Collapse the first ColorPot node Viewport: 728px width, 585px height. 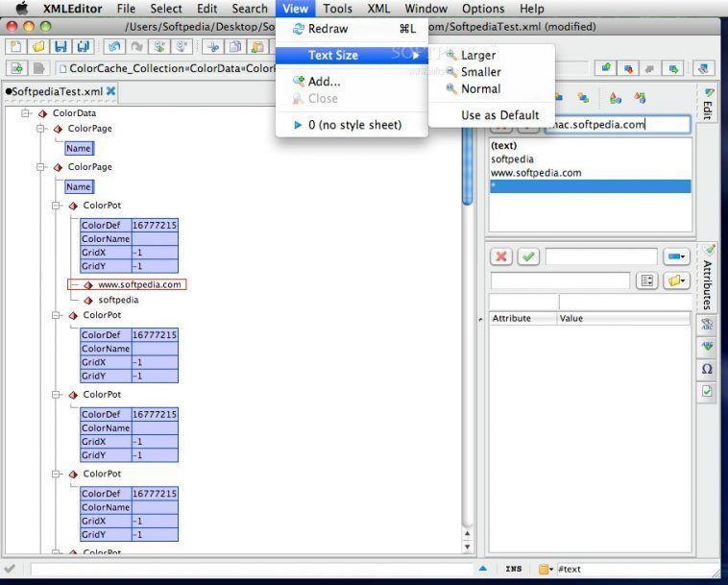56,206
